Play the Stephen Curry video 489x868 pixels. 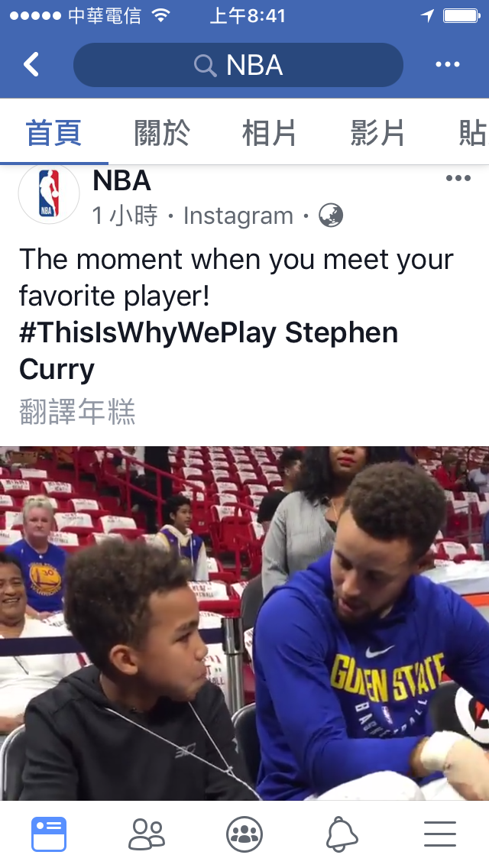[x=244, y=623]
